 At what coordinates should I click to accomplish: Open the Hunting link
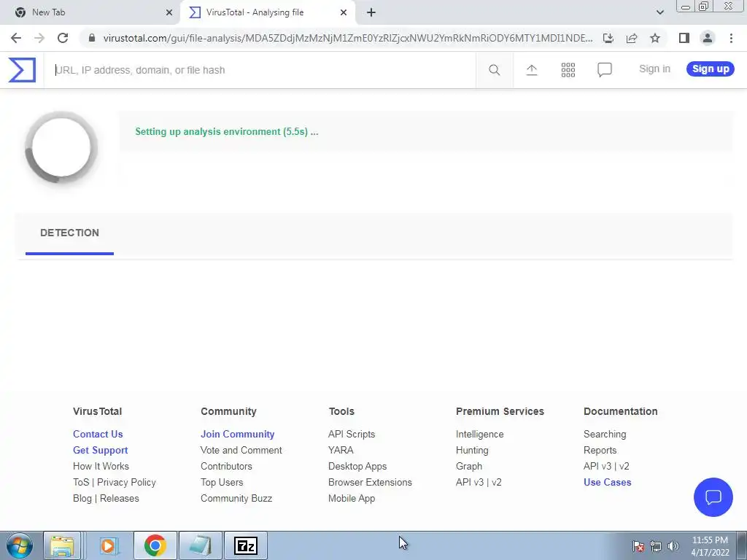click(x=472, y=451)
